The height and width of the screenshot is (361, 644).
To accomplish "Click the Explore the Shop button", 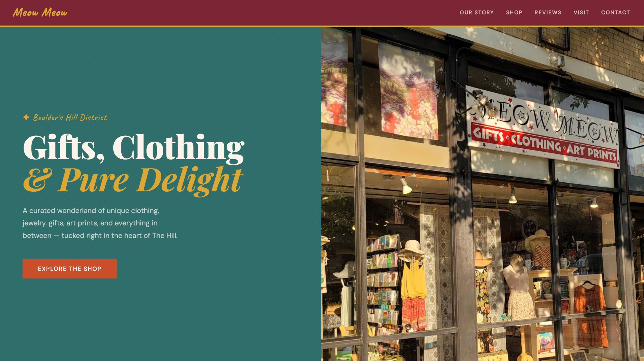I will 70,269.
